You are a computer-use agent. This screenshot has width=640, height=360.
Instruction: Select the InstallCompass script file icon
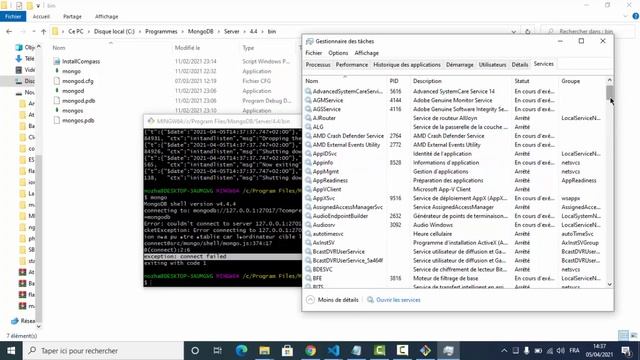[57, 61]
